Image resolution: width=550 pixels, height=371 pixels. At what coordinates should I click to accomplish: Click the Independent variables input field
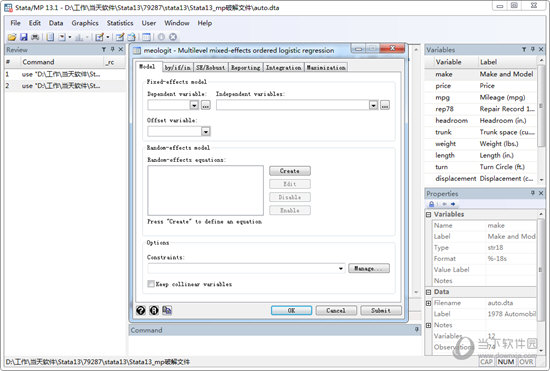293,105
